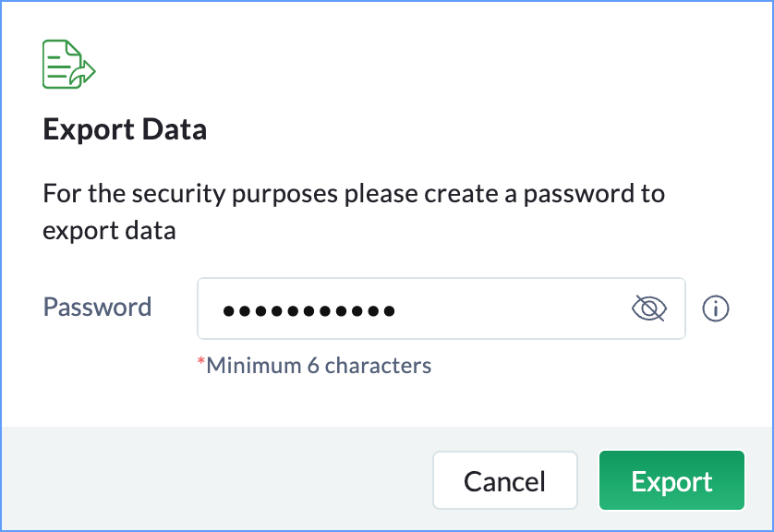Screen dimensions: 774x532
Task: Open the circled "i" password tooltip
Action: 716,308
